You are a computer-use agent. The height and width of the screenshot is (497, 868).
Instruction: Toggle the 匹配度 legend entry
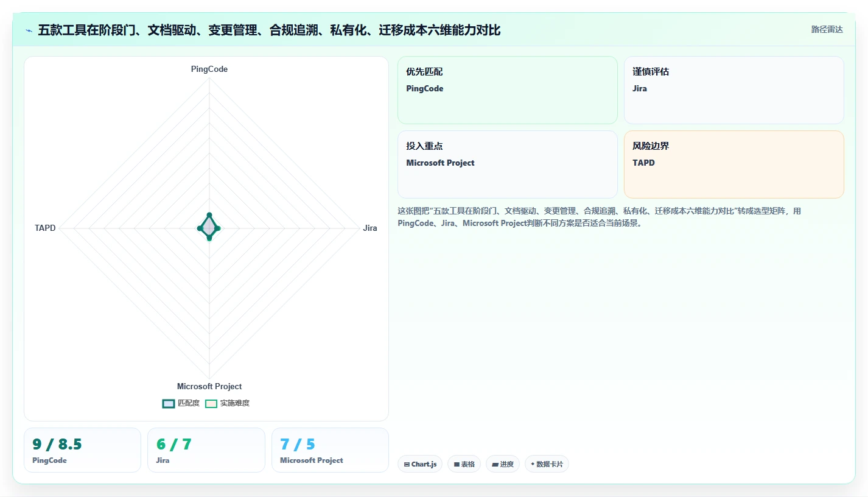pyautogui.click(x=181, y=403)
